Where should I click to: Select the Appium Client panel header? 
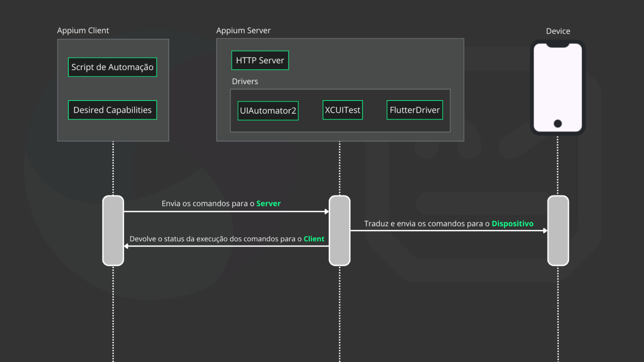[x=83, y=30]
